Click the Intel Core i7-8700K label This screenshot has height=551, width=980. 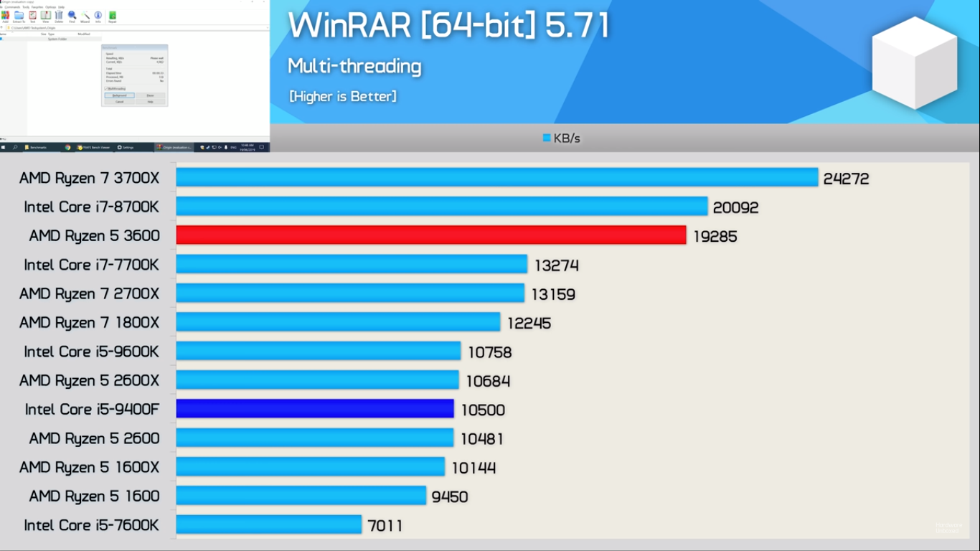point(92,207)
